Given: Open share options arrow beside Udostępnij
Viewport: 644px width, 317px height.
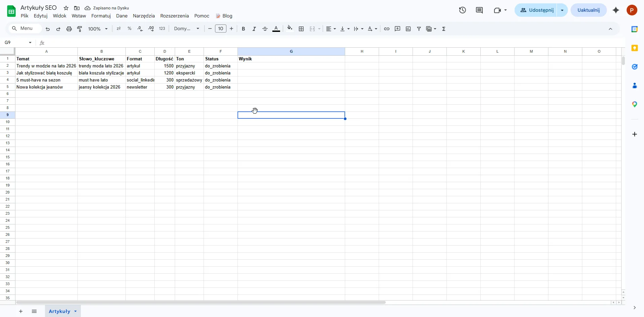Looking at the screenshot, I should coord(562,10).
